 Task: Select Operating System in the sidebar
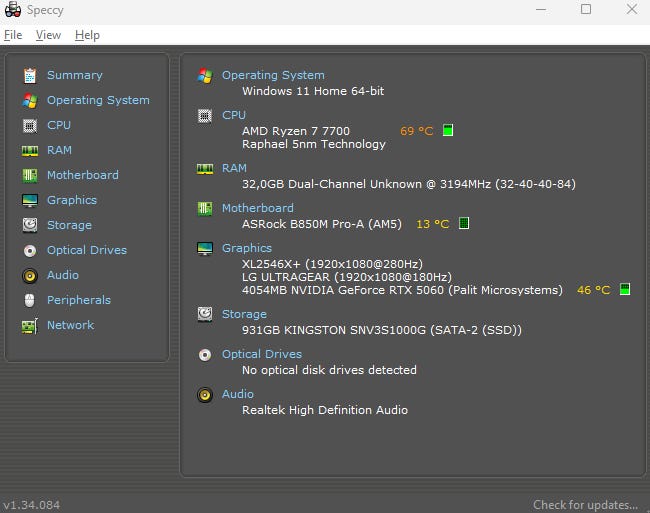tap(98, 100)
